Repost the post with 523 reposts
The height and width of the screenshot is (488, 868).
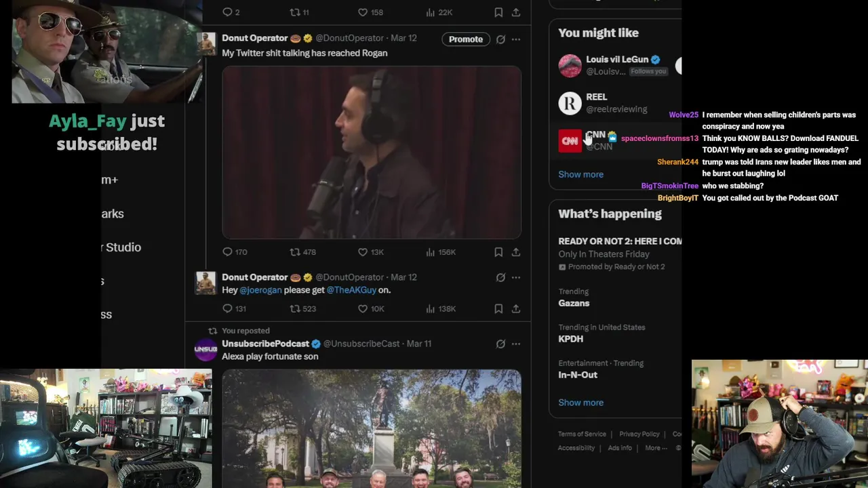tap(294, 308)
